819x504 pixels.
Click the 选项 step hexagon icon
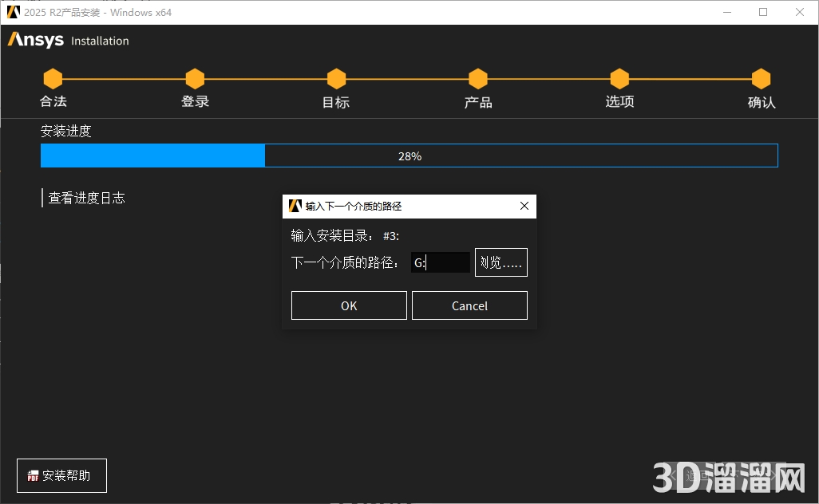click(x=619, y=78)
